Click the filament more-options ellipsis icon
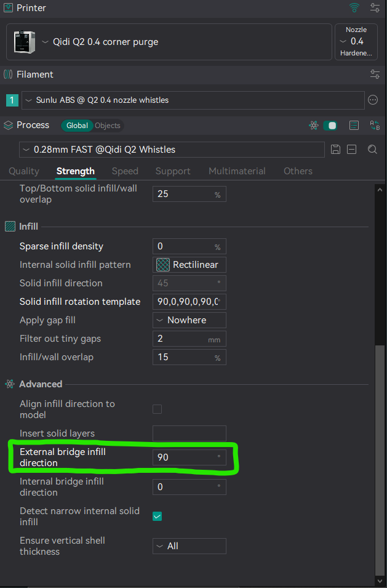This screenshot has width=387, height=588. (372, 100)
